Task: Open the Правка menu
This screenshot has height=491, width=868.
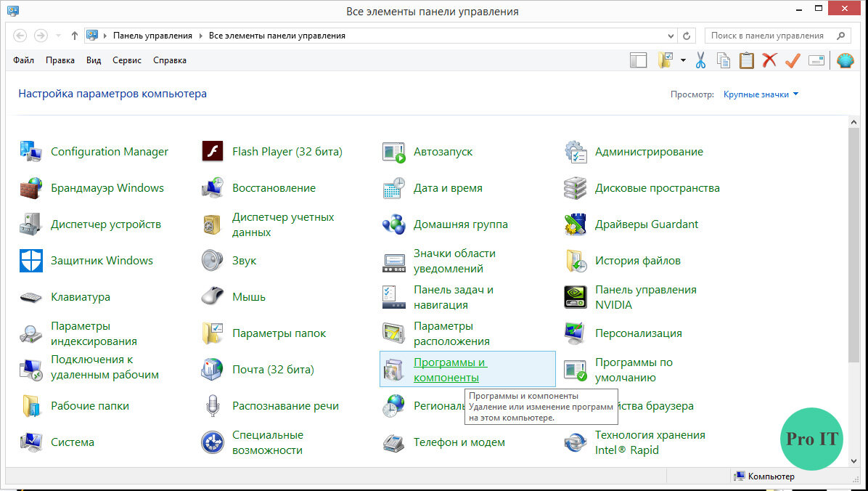Action: 60,60
